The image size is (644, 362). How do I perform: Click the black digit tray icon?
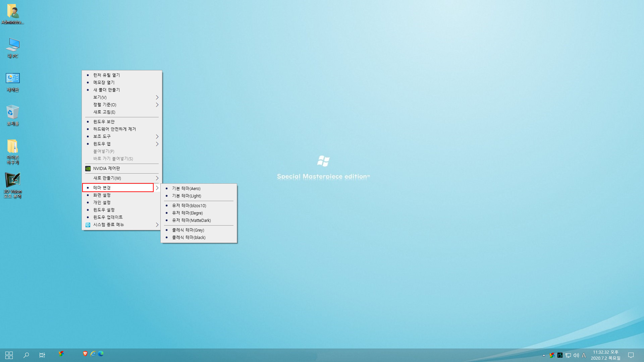[x=560, y=355]
